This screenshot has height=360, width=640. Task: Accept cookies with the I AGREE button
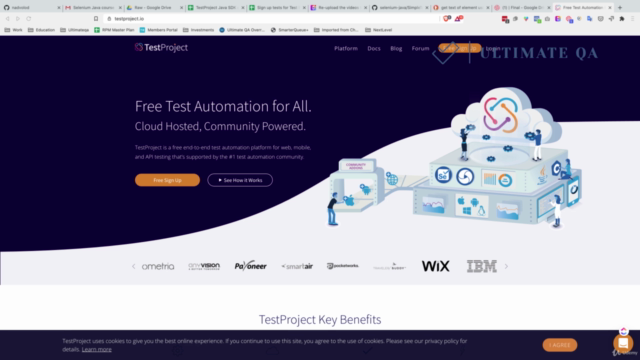click(560, 345)
